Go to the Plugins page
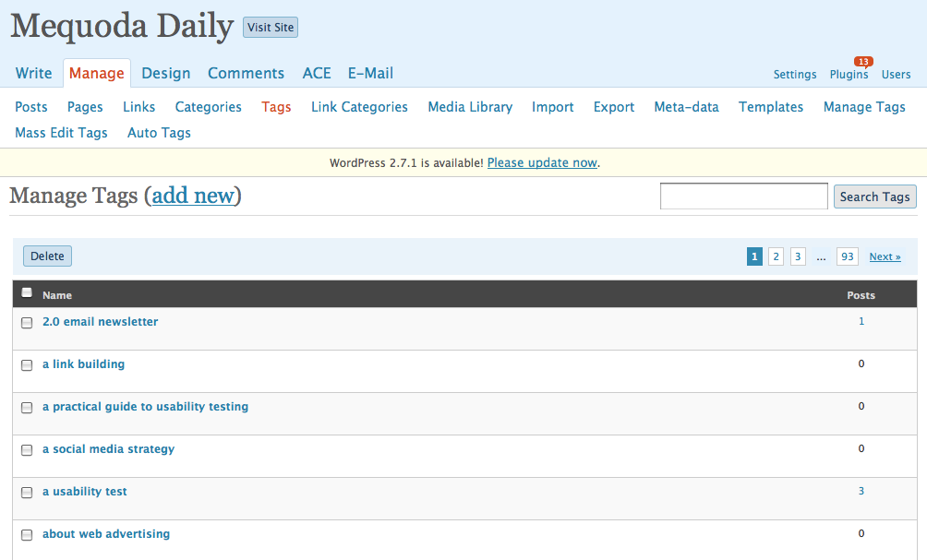 coord(849,75)
